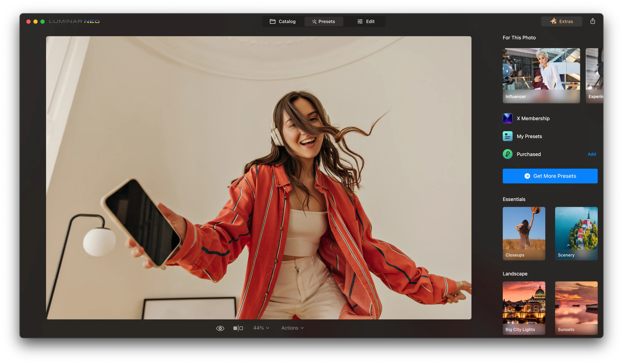Screen dimensions: 623x364
Task: Click the green Purchased icon
Action: point(507,154)
